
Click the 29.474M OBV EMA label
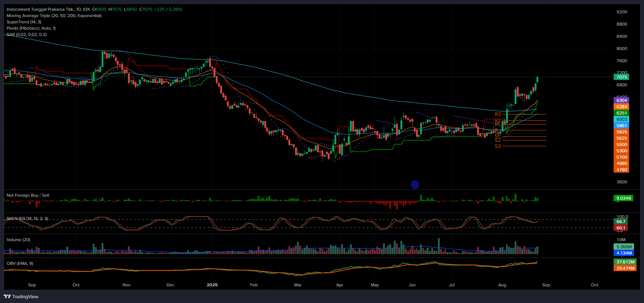(625, 268)
